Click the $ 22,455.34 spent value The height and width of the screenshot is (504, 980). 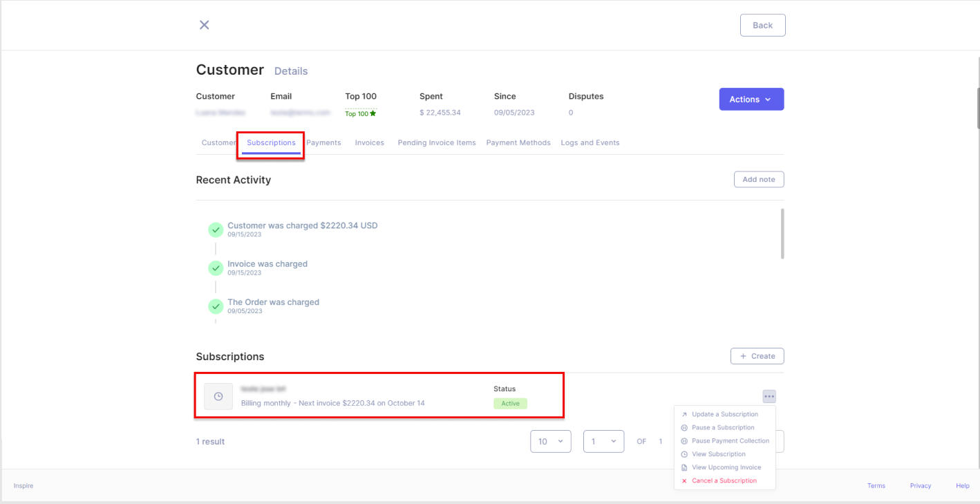pyautogui.click(x=440, y=113)
